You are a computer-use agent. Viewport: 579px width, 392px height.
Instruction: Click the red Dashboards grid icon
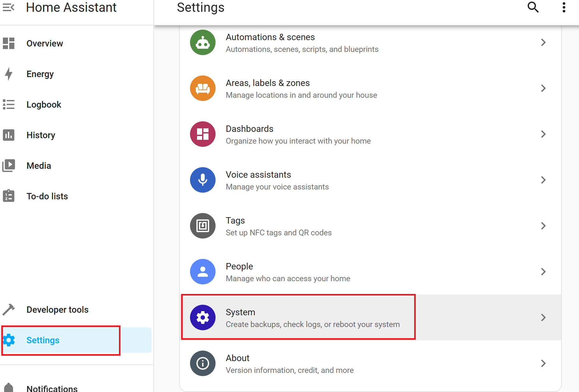[203, 134]
